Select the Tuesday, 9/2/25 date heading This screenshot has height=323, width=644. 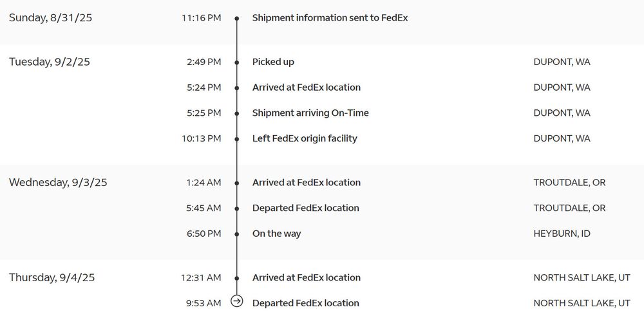pos(50,62)
